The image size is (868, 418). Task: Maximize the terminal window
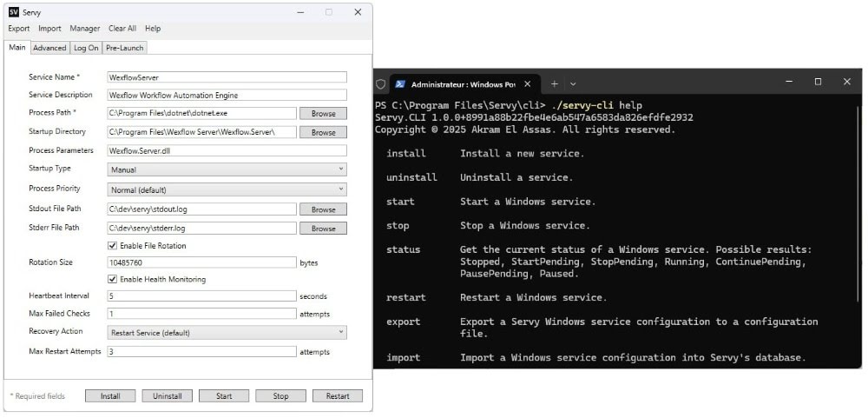pyautogui.click(x=818, y=82)
